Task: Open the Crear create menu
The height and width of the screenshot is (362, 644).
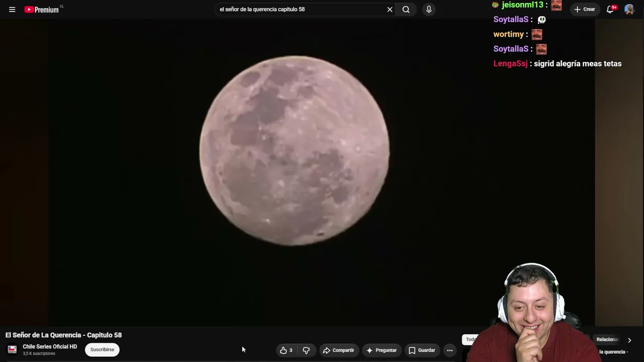Action: coord(585,10)
